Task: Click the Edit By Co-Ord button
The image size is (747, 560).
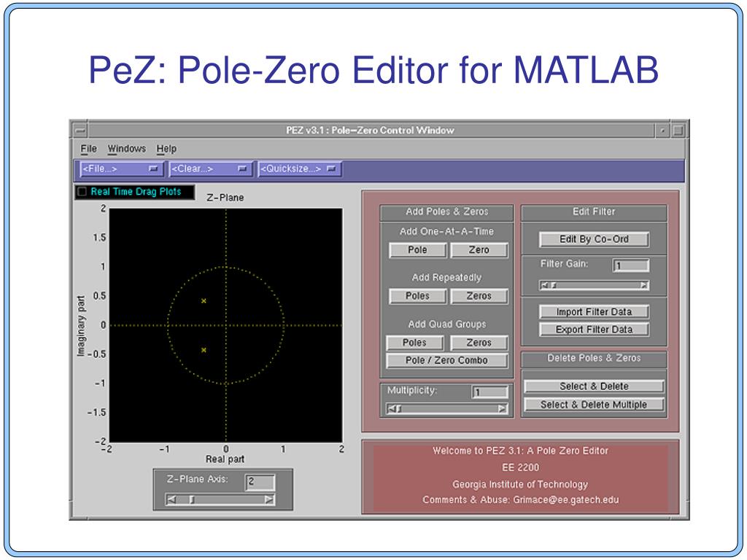Action: click(x=594, y=239)
